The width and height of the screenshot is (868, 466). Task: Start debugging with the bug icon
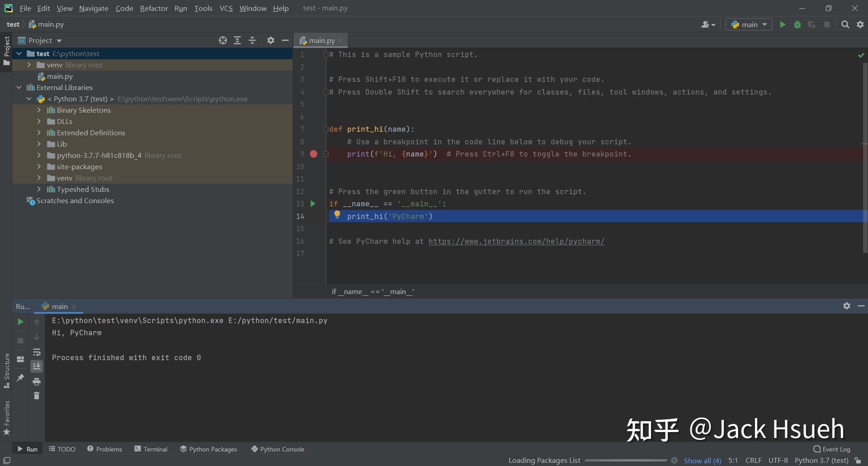(797, 24)
